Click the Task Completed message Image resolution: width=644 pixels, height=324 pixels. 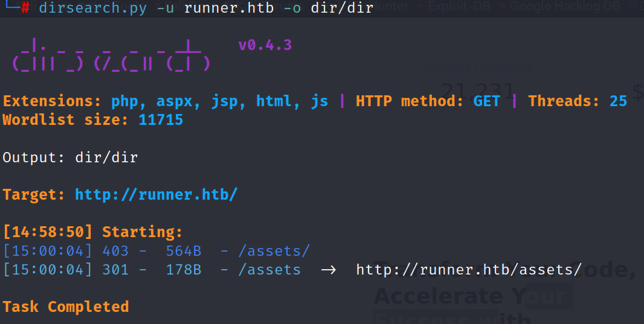(x=66, y=307)
